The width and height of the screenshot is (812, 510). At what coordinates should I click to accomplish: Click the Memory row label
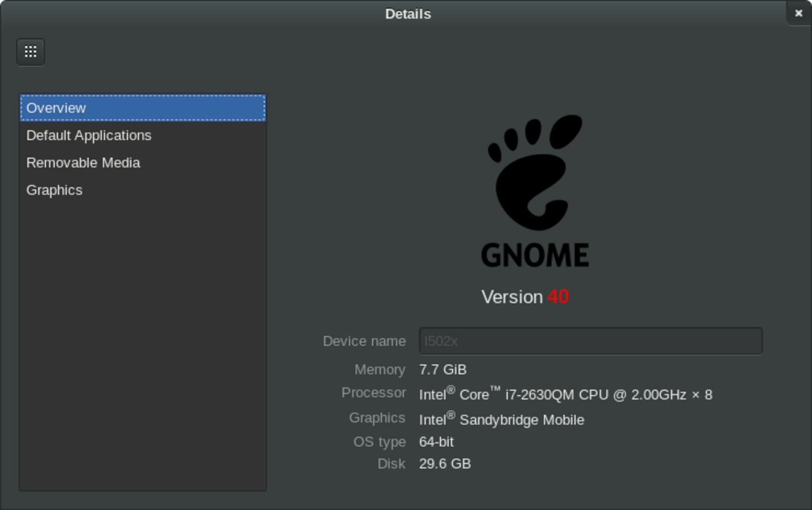tap(380, 370)
